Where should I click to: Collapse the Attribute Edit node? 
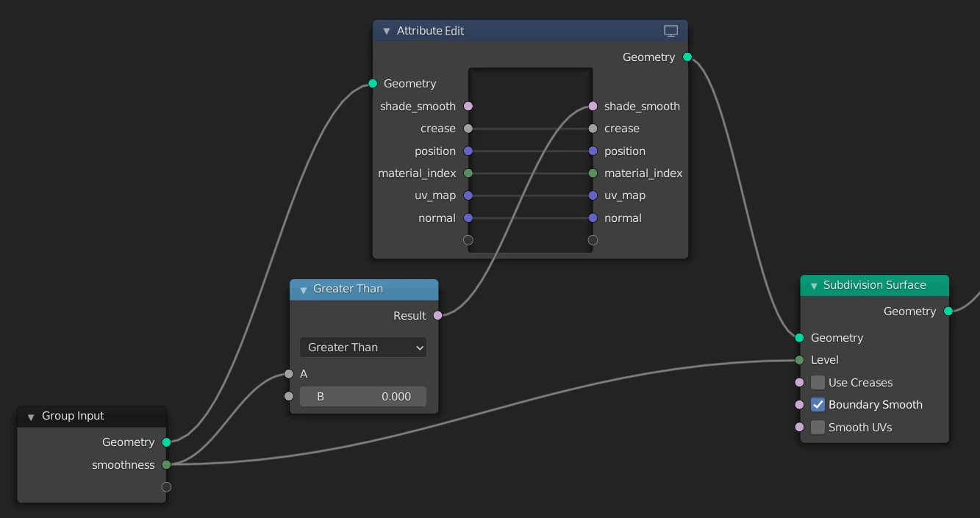pos(387,32)
